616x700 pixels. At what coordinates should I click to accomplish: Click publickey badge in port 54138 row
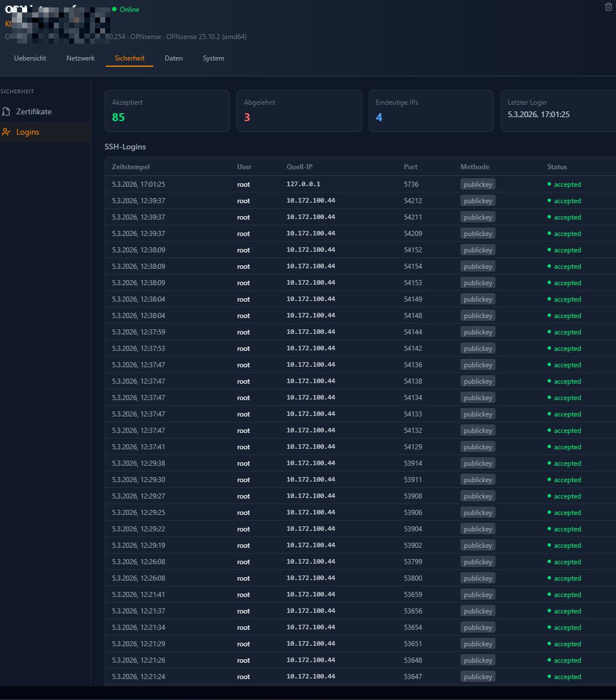click(x=478, y=381)
